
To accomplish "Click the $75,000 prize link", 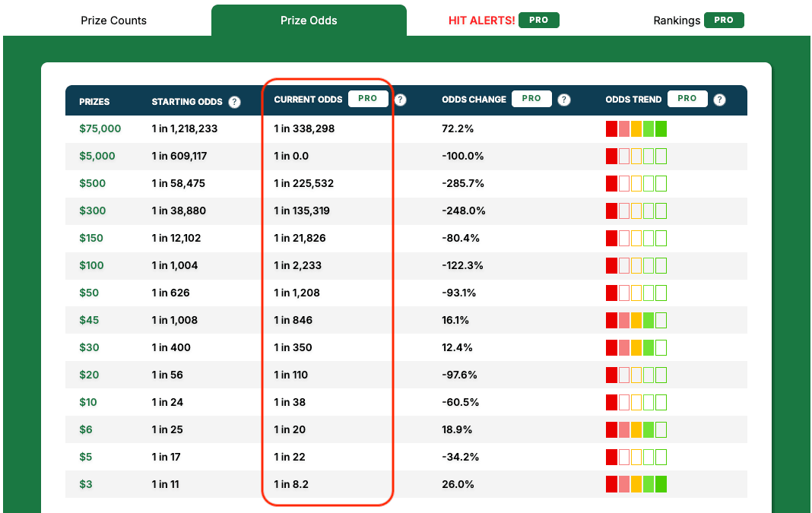I will click(100, 128).
